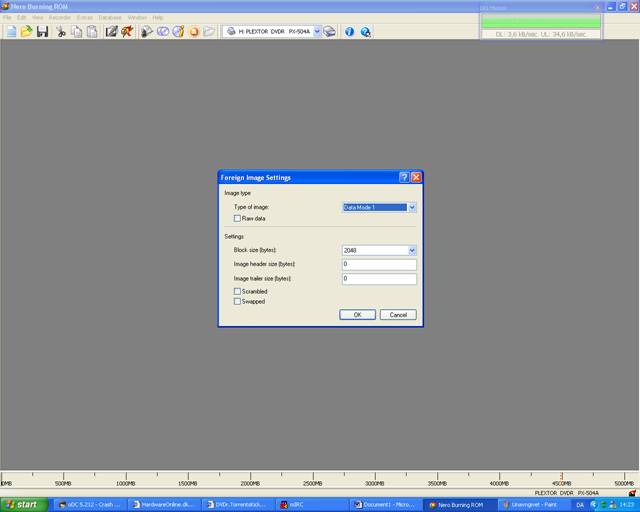The height and width of the screenshot is (512, 640).
Task: Open the Recorder menu
Action: tap(59, 17)
